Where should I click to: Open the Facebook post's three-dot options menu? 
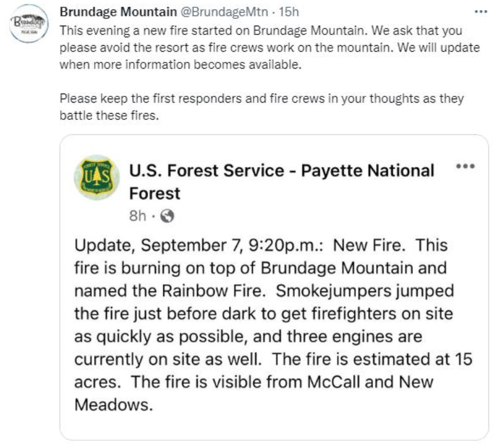point(465,166)
